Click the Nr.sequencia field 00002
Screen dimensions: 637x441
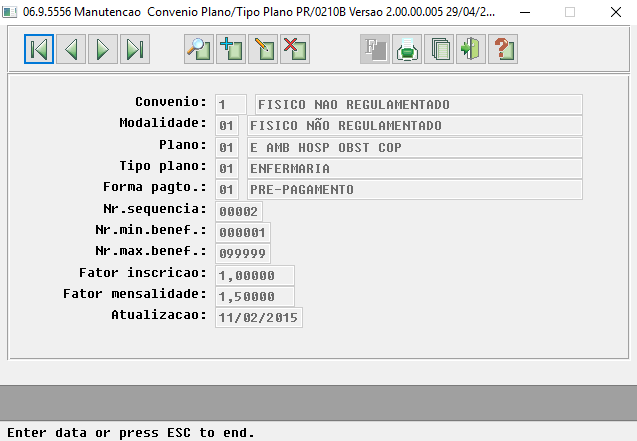pos(239,212)
